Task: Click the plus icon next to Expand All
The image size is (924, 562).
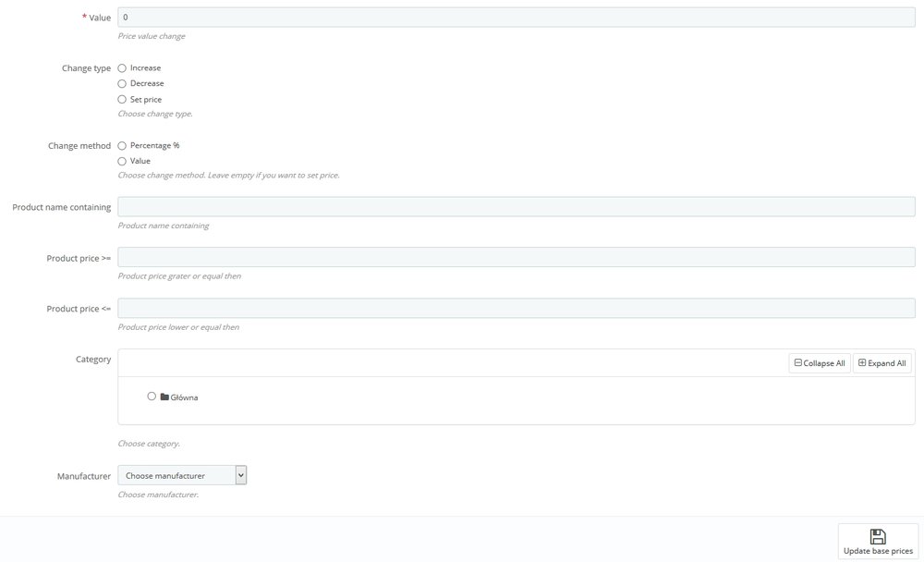Action: point(861,362)
